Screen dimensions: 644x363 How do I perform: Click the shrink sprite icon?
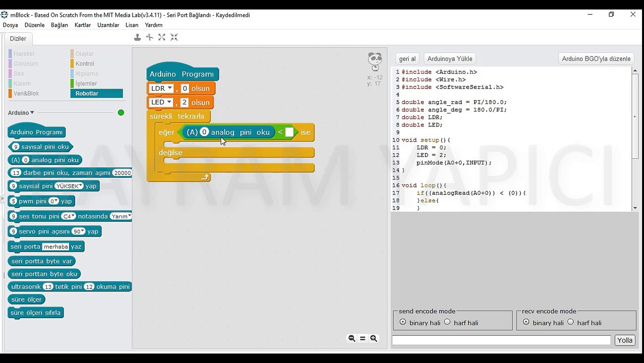pyautogui.click(x=174, y=37)
